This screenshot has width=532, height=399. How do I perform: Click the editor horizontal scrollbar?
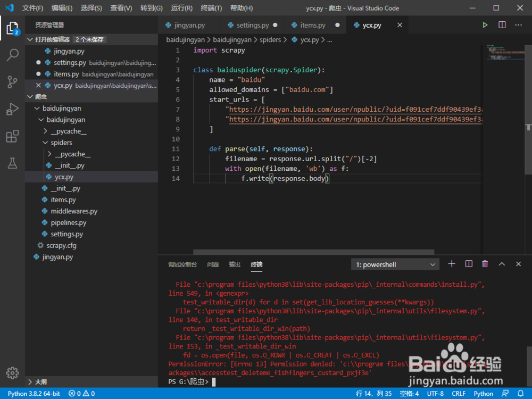pos(313,252)
